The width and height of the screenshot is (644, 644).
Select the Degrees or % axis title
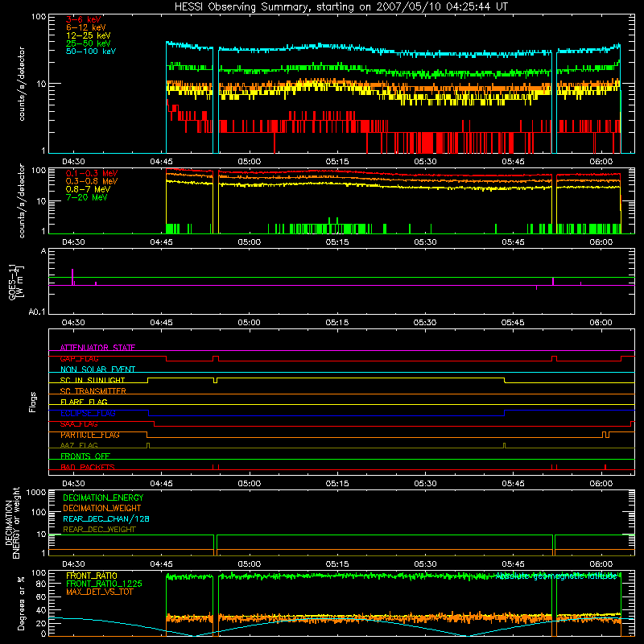click(x=21, y=604)
